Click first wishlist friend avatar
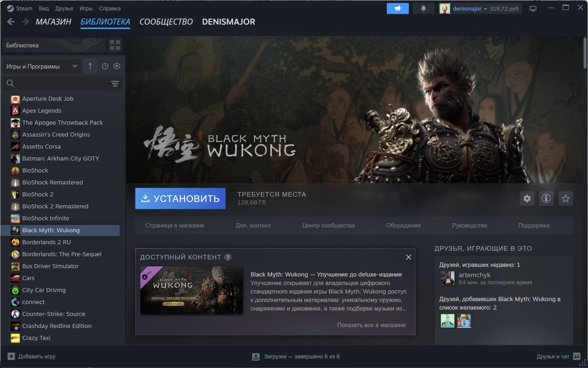Viewport: 588px width, 368px height. pyautogui.click(x=447, y=321)
